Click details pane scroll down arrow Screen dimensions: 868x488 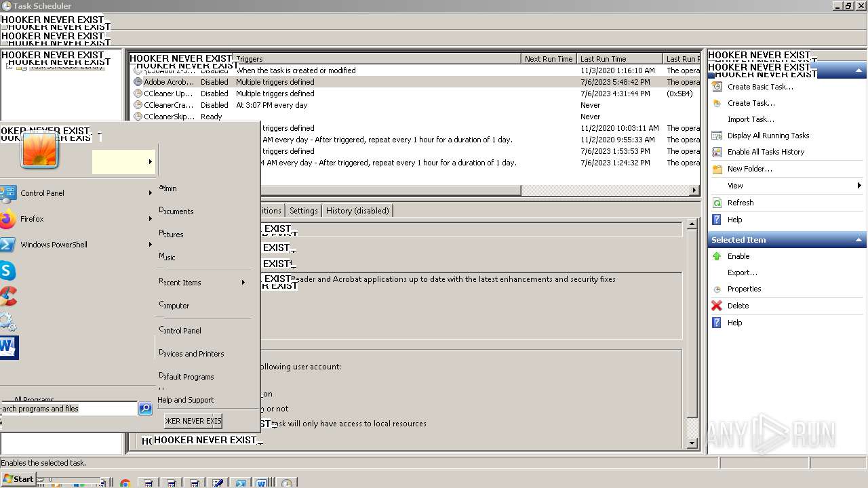coord(692,443)
